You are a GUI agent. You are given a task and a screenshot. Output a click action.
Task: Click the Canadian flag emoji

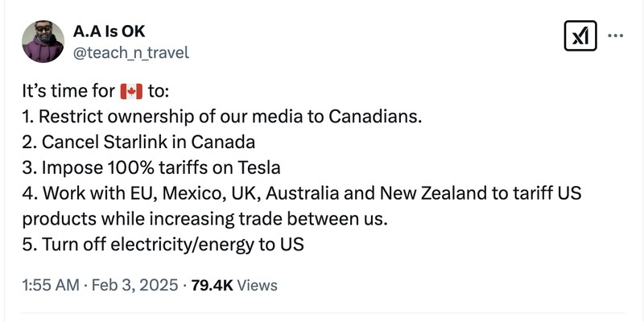click(130, 90)
